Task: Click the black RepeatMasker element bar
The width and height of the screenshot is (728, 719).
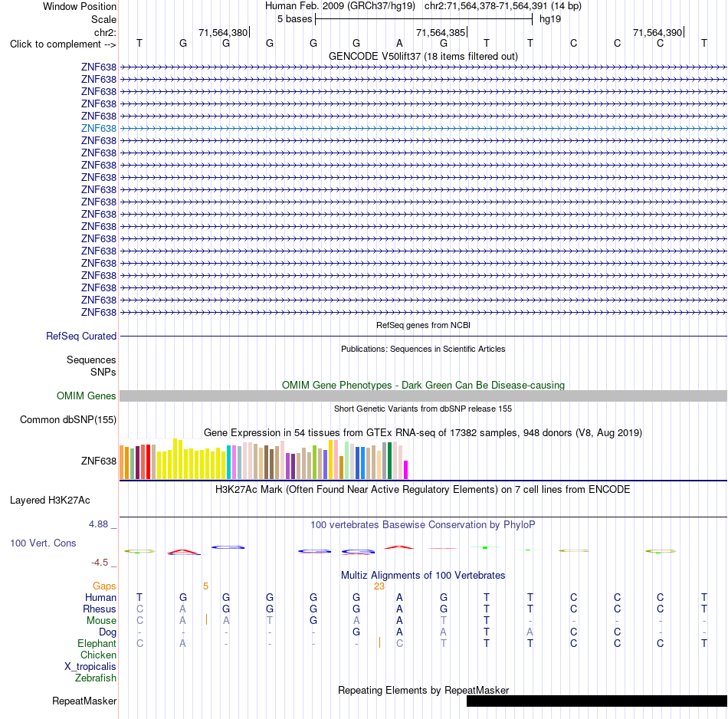Action: 597,701
